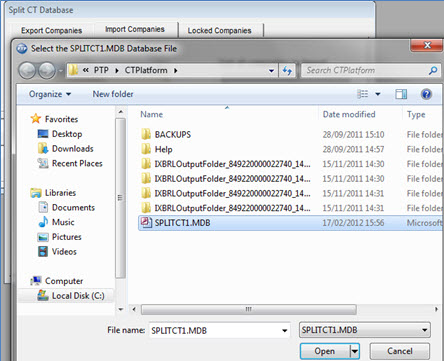Click the Videos library icon
This screenshot has height=361, width=444.
(x=43, y=251)
